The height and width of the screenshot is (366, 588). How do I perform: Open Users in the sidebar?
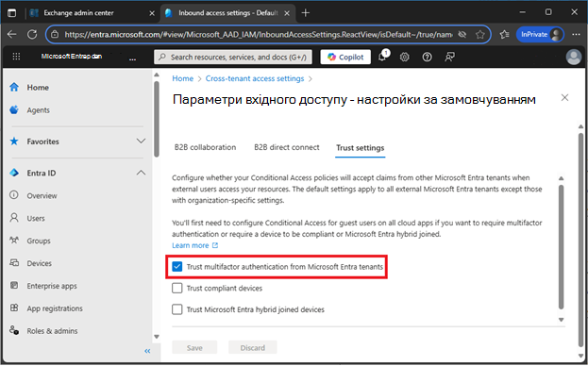36,218
